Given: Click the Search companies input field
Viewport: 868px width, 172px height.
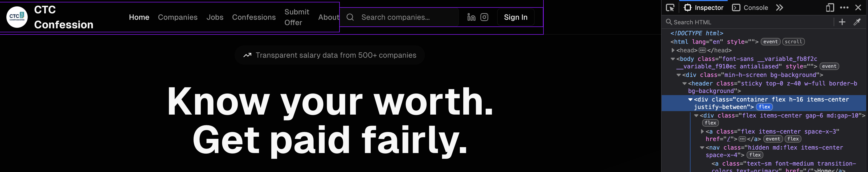Looking at the screenshot, I should [404, 17].
